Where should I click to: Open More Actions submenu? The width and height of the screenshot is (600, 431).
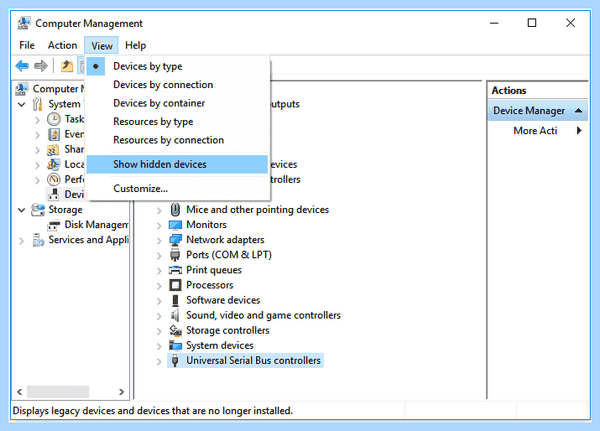538,131
